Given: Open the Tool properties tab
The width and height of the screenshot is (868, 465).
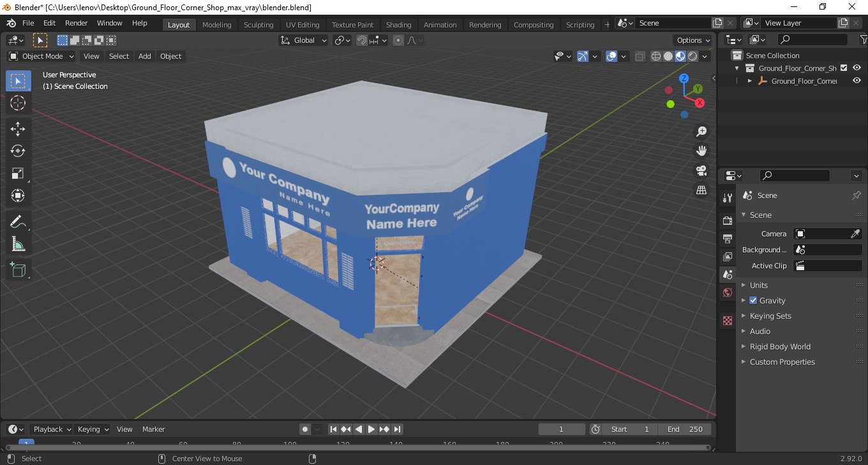Looking at the screenshot, I should tap(728, 198).
